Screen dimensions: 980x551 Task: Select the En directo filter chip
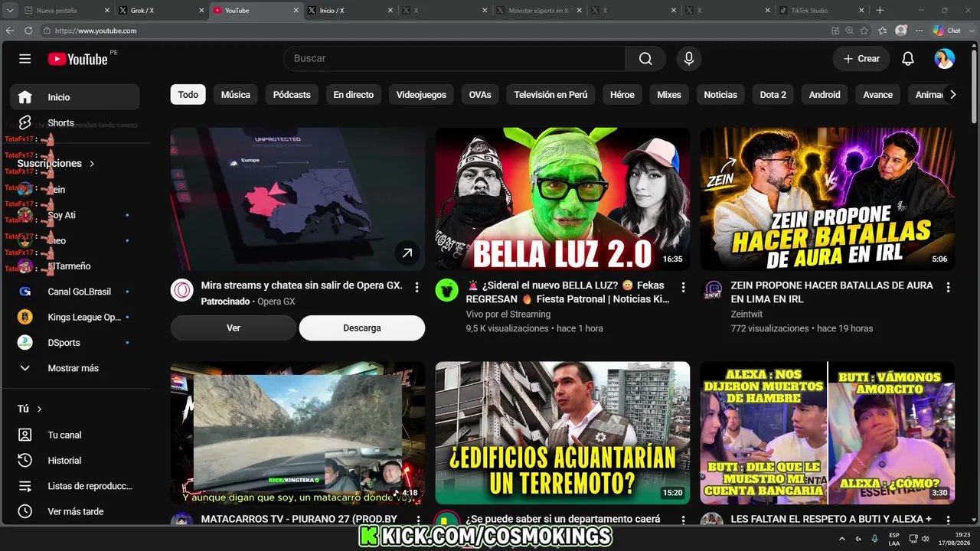(354, 95)
